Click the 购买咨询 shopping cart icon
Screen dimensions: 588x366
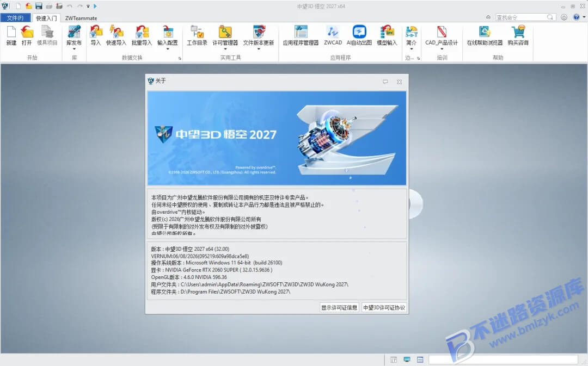(518, 32)
